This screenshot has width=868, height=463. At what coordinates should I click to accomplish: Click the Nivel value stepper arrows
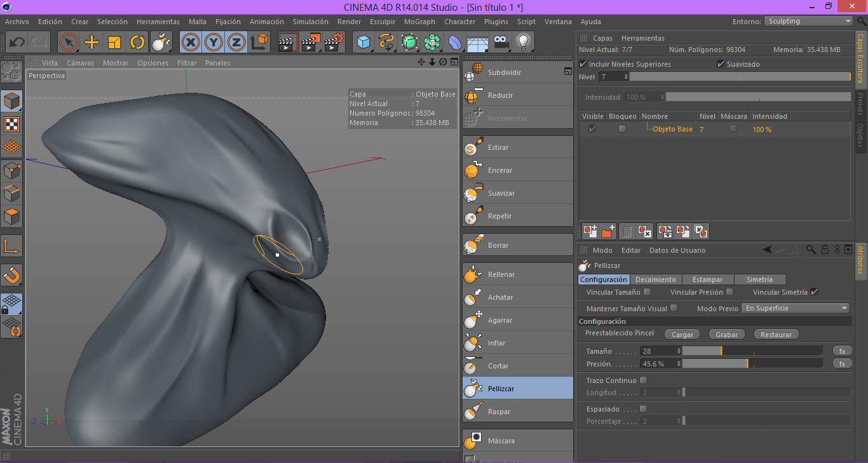pos(627,77)
